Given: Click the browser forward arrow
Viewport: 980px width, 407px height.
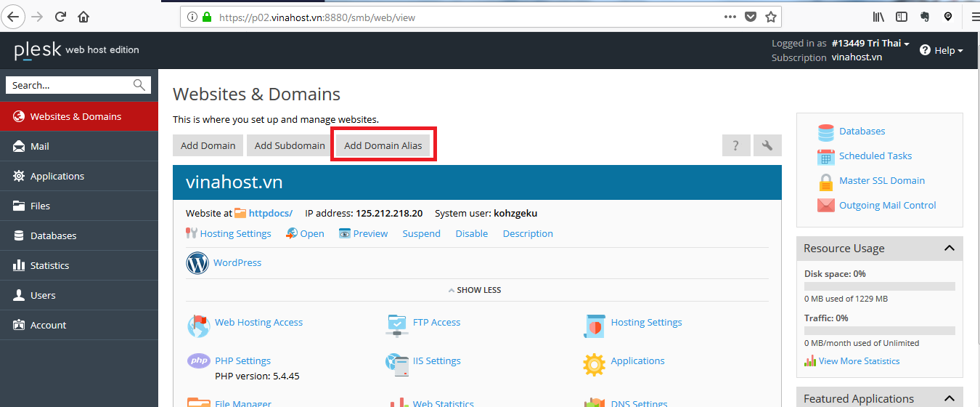Looking at the screenshot, I should [38, 16].
